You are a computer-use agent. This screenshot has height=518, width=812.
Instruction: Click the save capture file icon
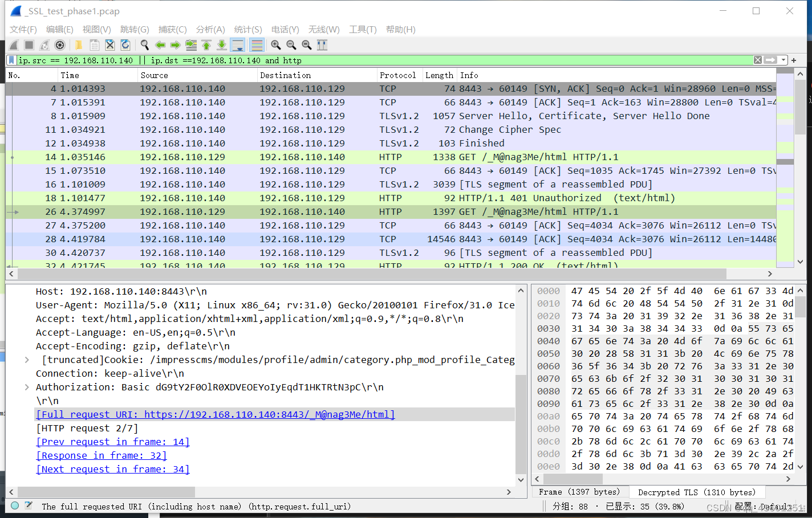95,45
